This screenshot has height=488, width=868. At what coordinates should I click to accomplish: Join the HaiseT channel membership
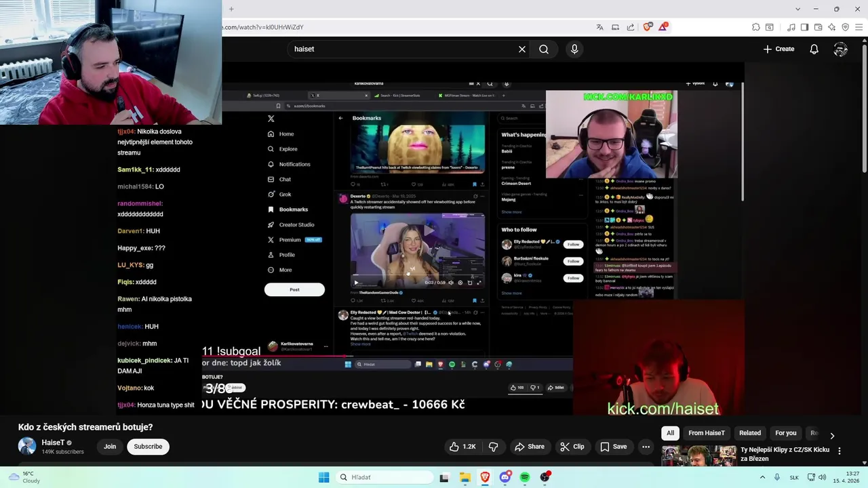(110, 447)
